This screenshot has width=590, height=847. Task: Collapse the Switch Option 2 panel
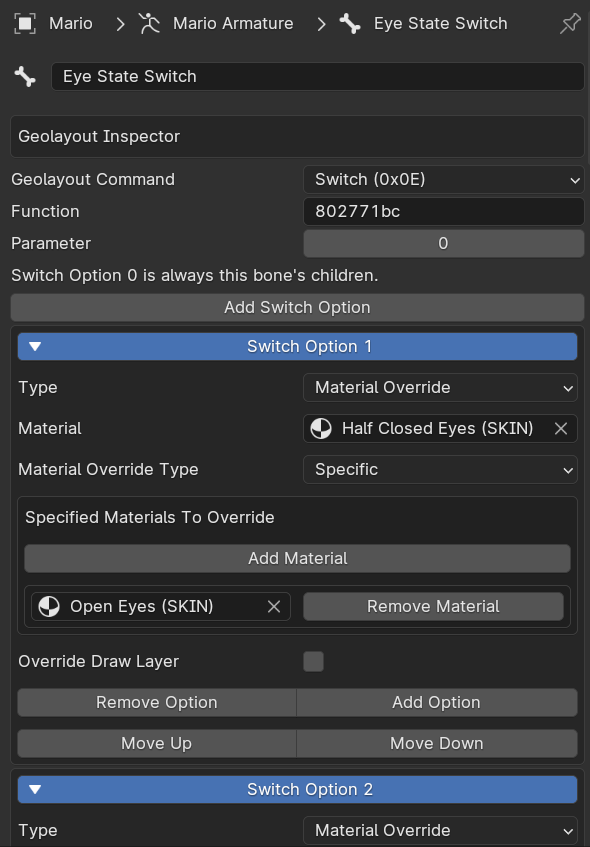(297, 789)
